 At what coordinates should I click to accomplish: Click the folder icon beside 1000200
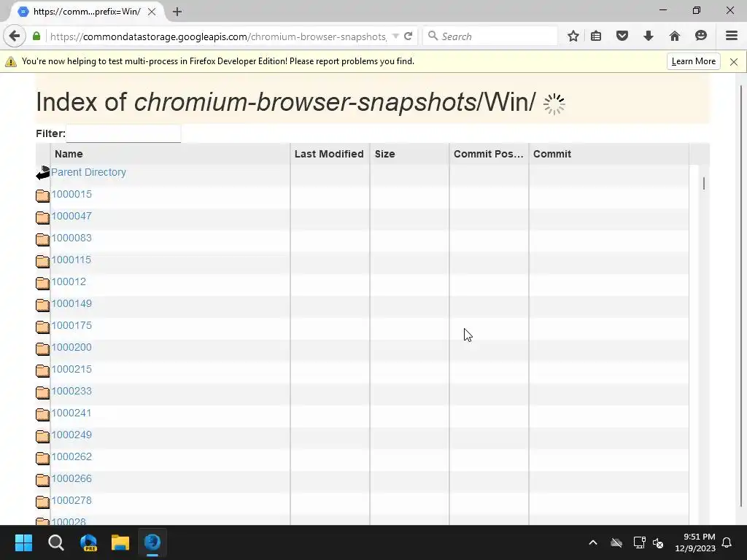point(43,349)
